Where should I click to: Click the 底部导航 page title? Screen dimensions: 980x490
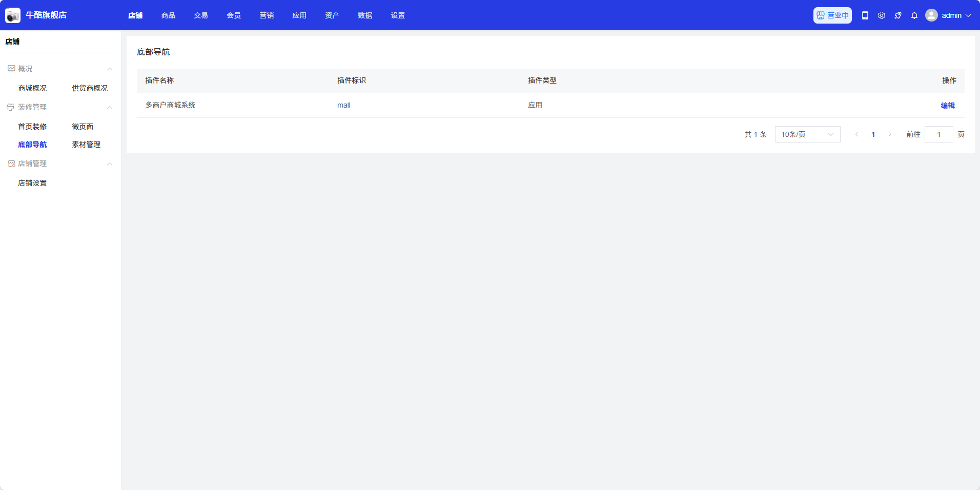coord(153,52)
